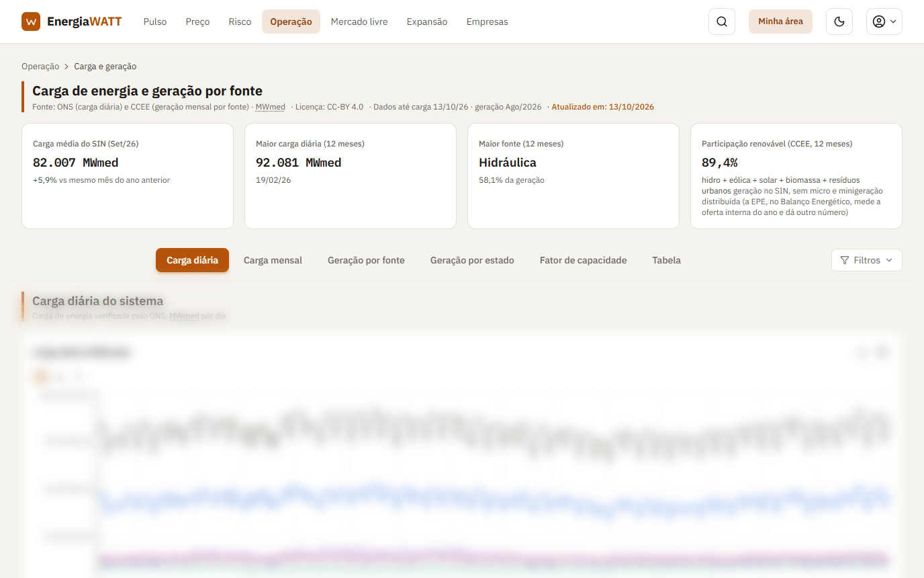The image size is (924, 578).
Task: Click the Carga diária do sistema heading
Action: pyautogui.click(x=98, y=301)
